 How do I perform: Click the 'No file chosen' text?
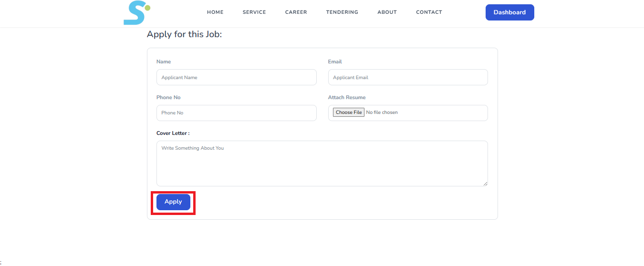(382, 113)
